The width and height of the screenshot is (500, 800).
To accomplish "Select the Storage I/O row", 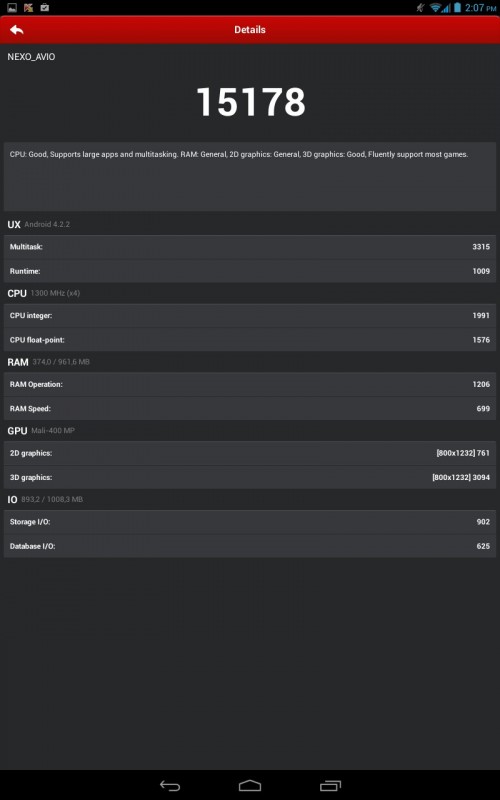I will click(x=250, y=522).
